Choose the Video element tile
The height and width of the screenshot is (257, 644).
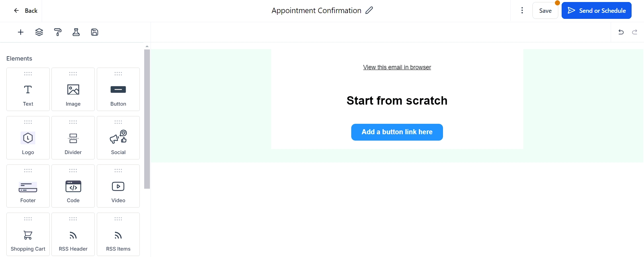118,186
